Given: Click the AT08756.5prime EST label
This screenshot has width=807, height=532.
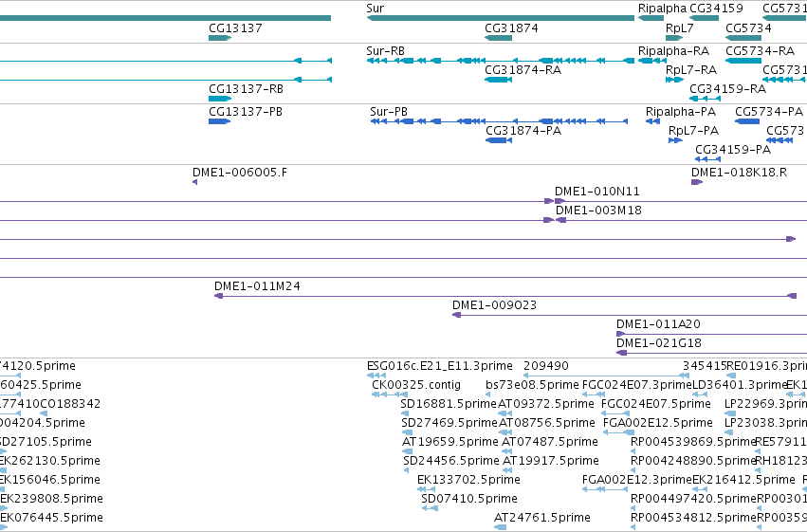Looking at the screenshot, I should (x=547, y=423).
